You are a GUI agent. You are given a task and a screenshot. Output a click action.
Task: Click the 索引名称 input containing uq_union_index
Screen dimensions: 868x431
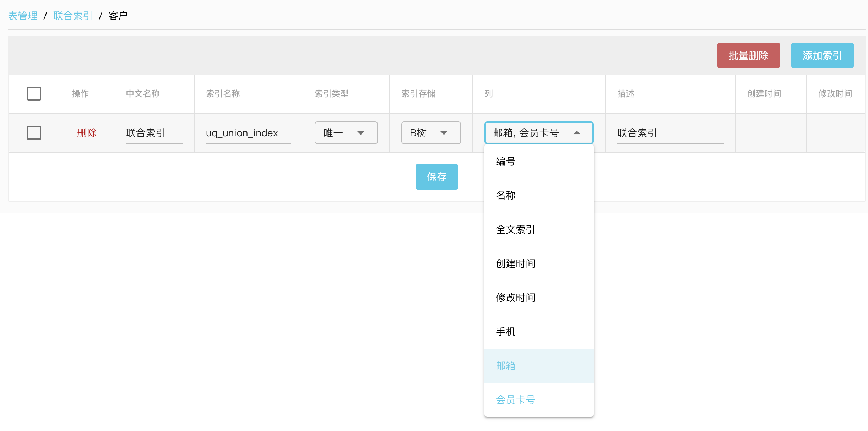pyautogui.click(x=248, y=133)
